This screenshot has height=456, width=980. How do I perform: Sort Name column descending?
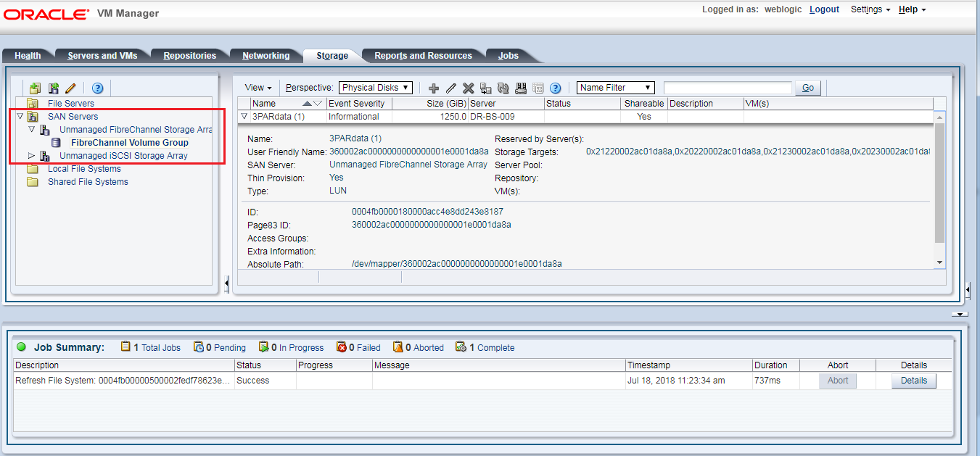point(318,104)
